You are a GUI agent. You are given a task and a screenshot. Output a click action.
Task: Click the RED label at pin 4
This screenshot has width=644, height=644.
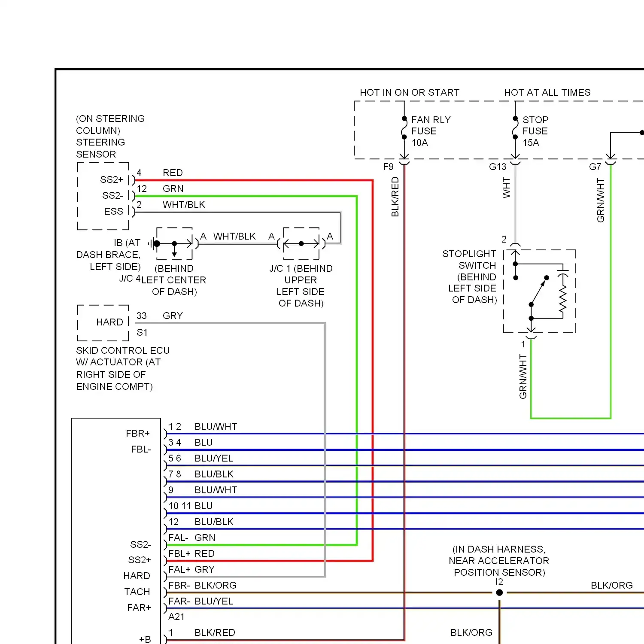coord(173,173)
